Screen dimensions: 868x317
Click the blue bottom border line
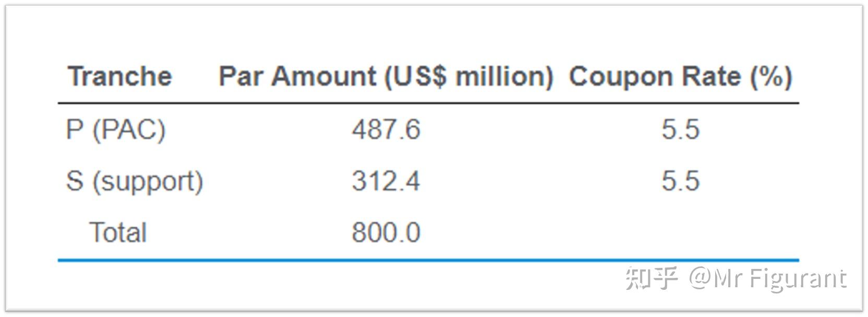point(428,260)
